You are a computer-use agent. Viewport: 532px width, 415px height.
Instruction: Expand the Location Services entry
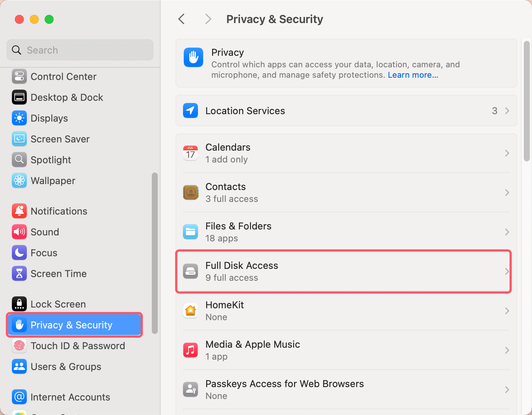pos(507,110)
